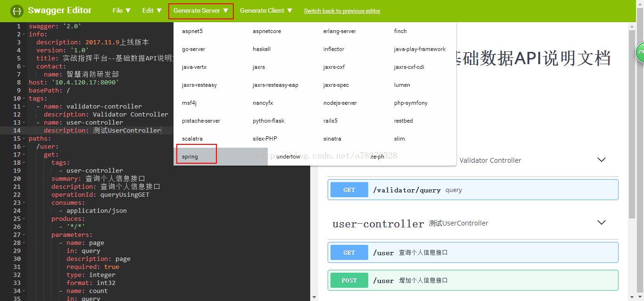This screenshot has width=644, height=301.
Task: Click the operationId queryUsingGET text
Action: pyautogui.click(x=125, y=195)
